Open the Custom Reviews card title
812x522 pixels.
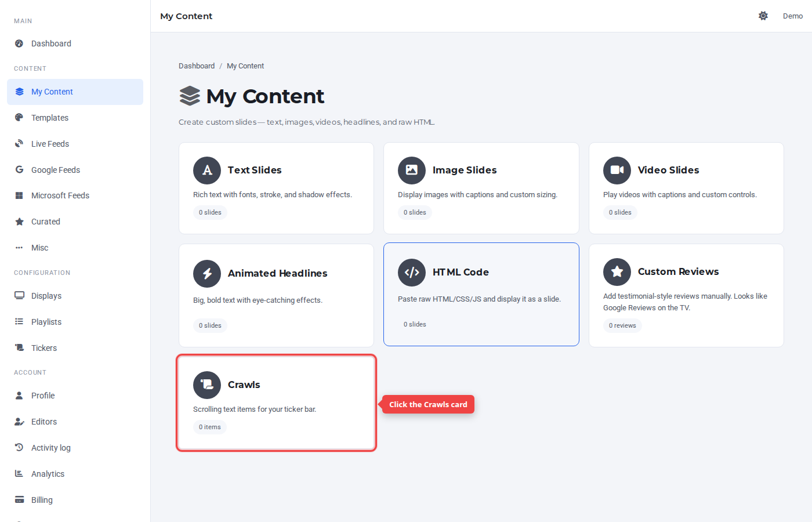(678, 271)
